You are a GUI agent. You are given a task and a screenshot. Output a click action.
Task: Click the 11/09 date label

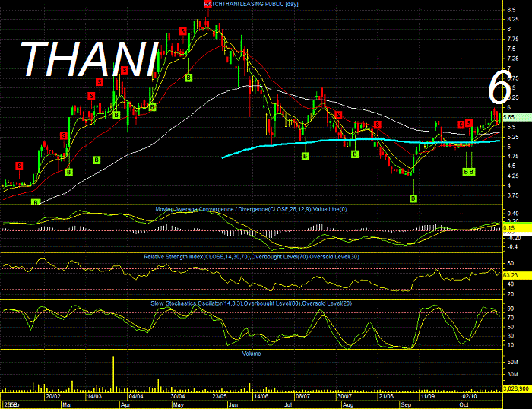428,396
